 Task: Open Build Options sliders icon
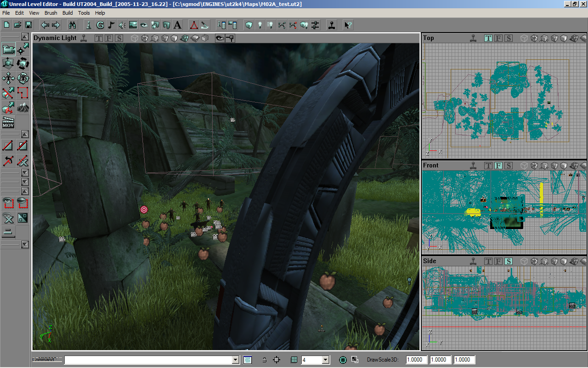tap(315, 25)
